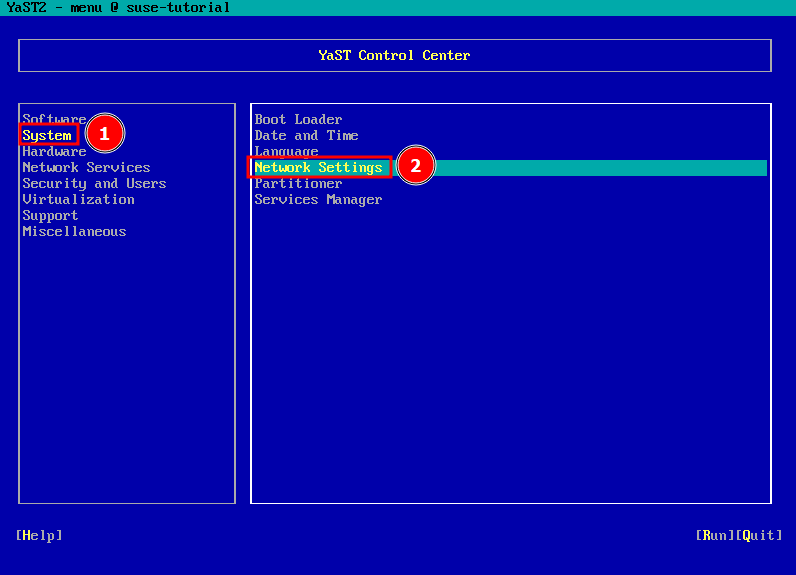The height and width of the screenshot is (575, 796).
Task: Open Security and Users category
Action: 94,183
